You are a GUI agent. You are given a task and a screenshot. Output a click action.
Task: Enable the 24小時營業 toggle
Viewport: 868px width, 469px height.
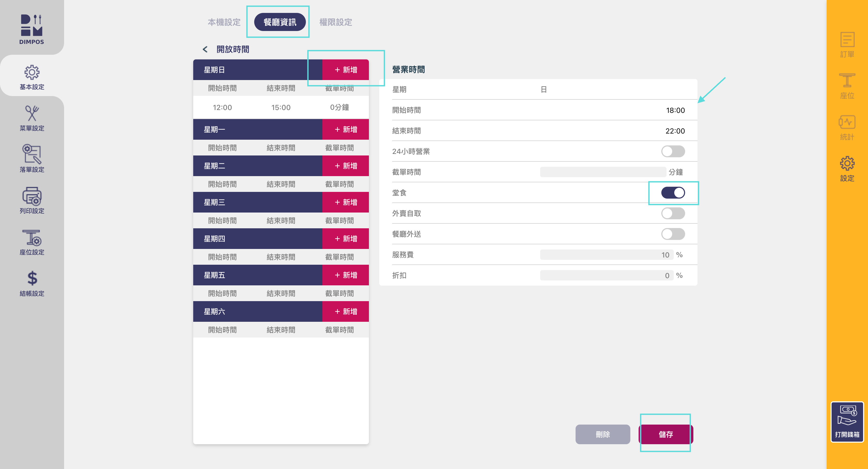coord(672,151)
